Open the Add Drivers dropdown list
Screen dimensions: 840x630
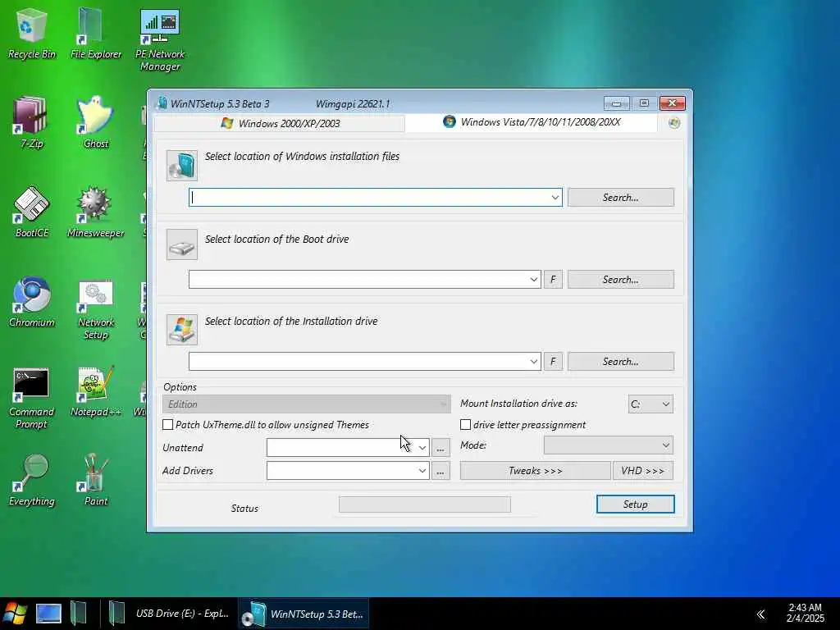coord(422,471)
